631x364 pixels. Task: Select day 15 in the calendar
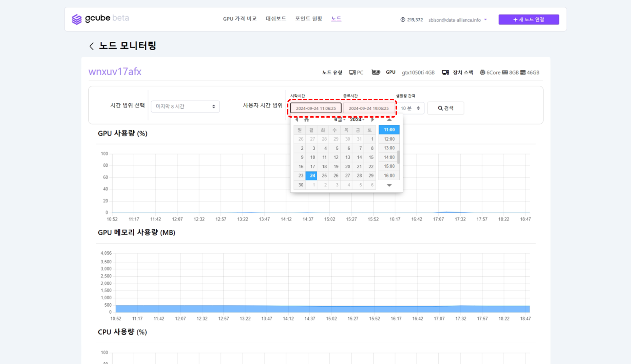[x=370, y=157]
